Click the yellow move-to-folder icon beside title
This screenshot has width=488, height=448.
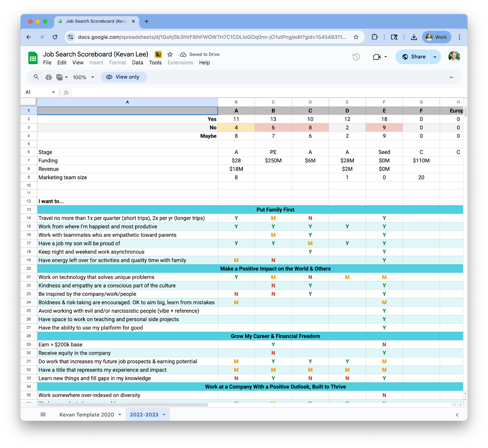point(158,54)
